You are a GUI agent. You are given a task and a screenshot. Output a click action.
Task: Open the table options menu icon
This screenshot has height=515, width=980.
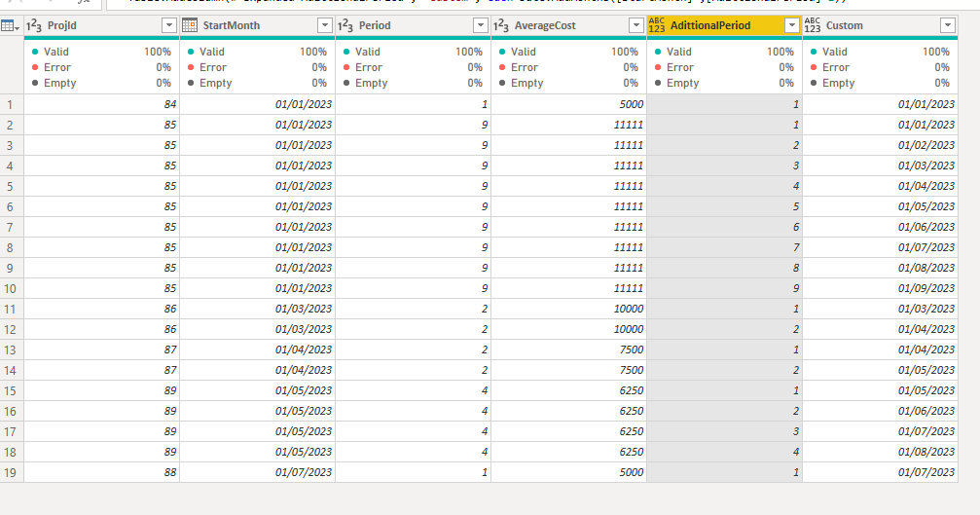tap(10, 25)
